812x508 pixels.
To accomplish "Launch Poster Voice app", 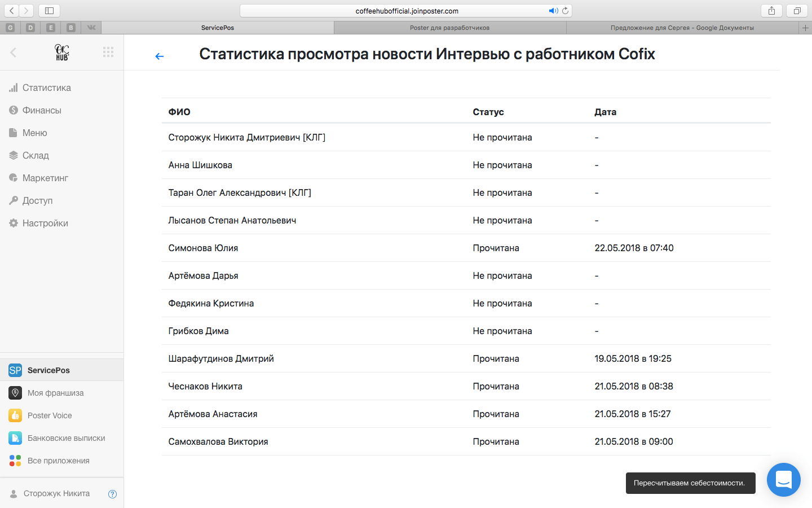I will pos(50,415).
